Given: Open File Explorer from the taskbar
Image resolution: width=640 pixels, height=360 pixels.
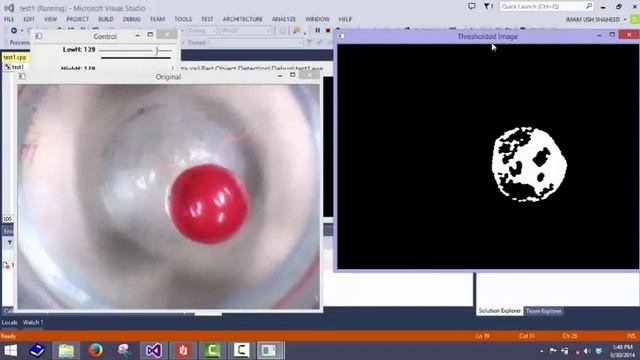Looking at the screenshot, I should point(66,350).
